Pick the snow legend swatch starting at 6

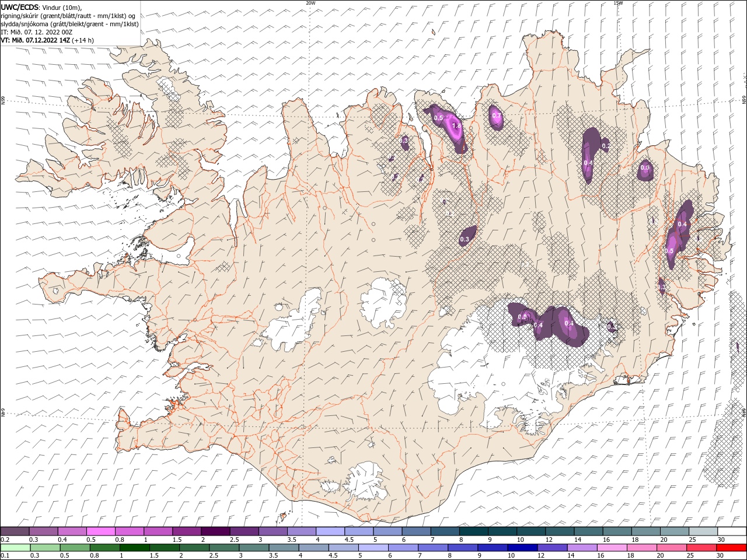416,531
